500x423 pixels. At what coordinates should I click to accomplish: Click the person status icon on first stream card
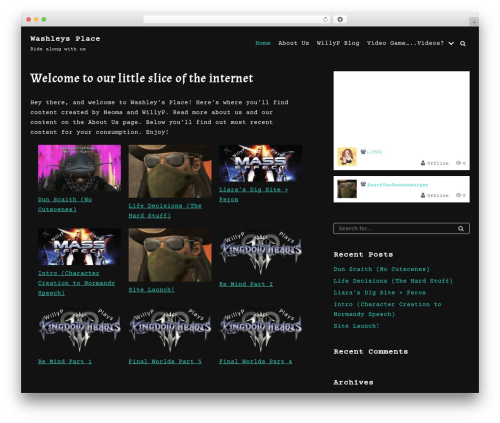pyautogui.click(x=423, y=163)
